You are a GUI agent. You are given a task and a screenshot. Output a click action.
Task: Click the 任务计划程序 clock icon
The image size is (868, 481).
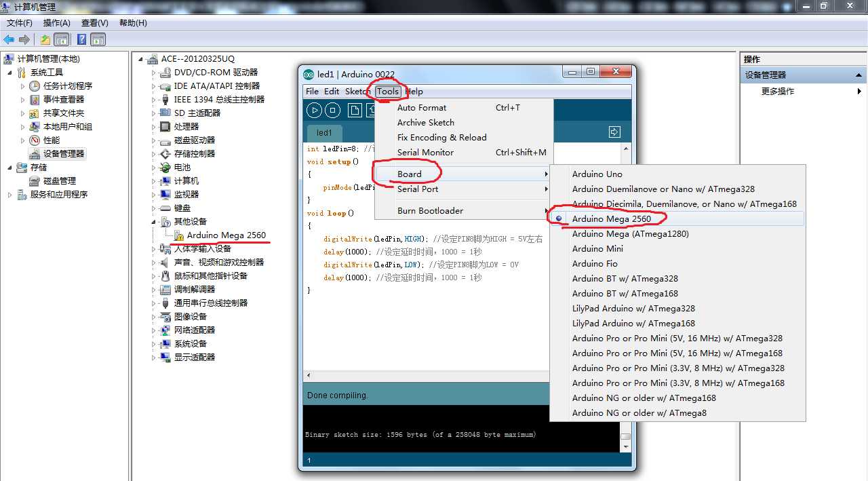[x=35, y=86]
